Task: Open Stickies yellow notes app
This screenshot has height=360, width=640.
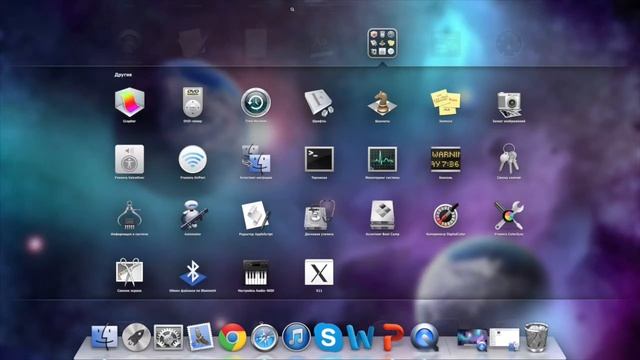Action: pyautogui.click(x=445, y=103)
